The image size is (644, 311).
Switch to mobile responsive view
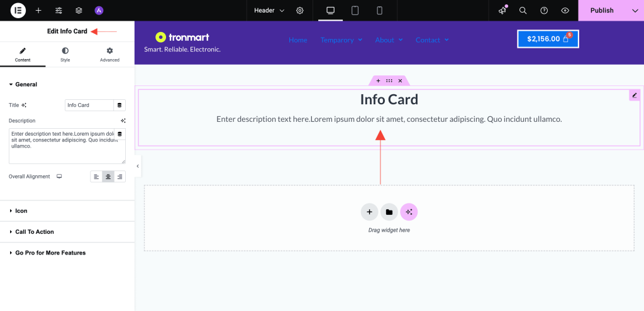(379, 11)
